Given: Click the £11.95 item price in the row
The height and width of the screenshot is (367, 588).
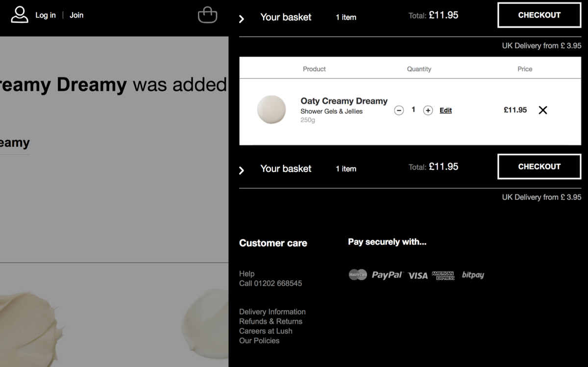Looking at the screenshot, I should tap(515, 110).
